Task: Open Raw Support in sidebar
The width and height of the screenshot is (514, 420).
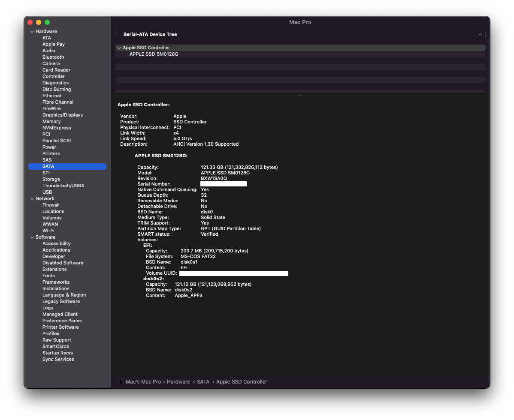Action: (56, 340)
